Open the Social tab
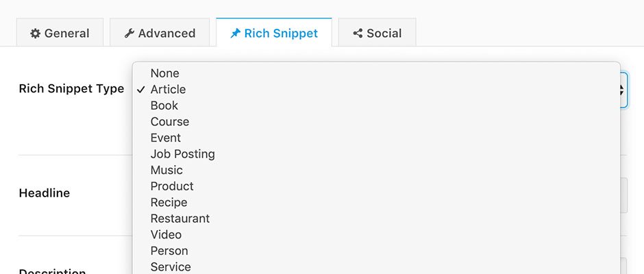 coord(377,33)
